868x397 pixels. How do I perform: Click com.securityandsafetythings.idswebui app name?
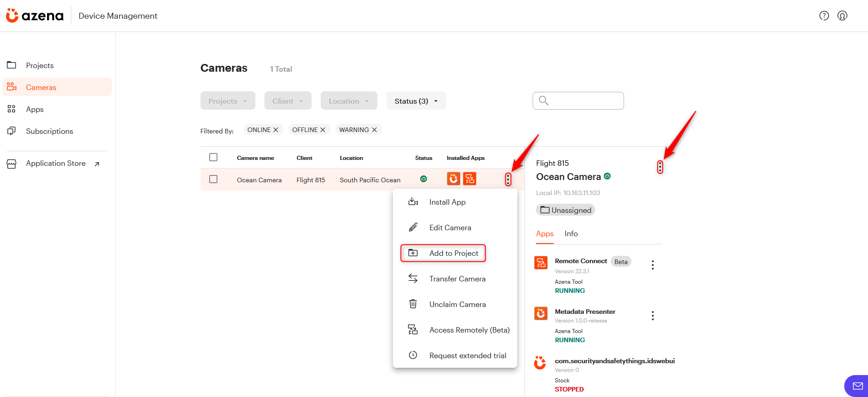click(614, 361)
